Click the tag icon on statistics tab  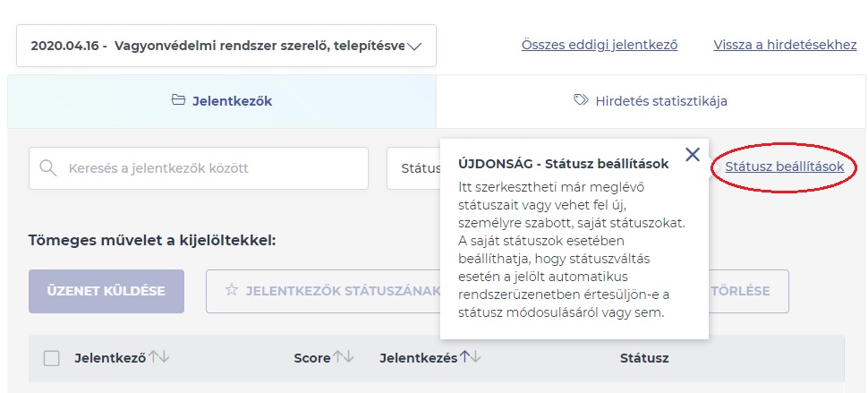580,100
